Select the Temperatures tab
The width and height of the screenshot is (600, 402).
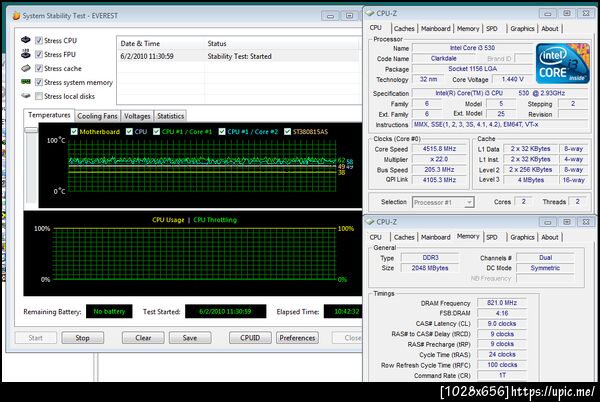pyautogui.click(x=49, y=115)
